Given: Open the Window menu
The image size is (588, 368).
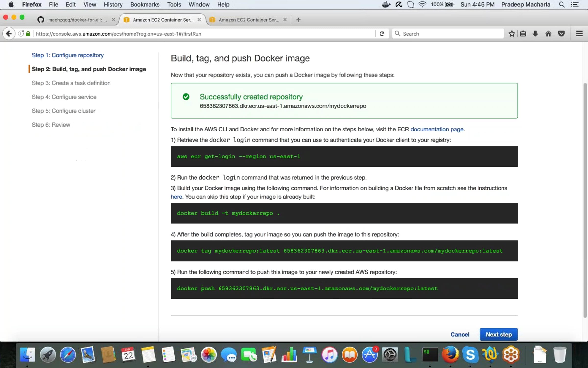Looking at the screenshot, I should pyautogui.click(x=199, y=4).
